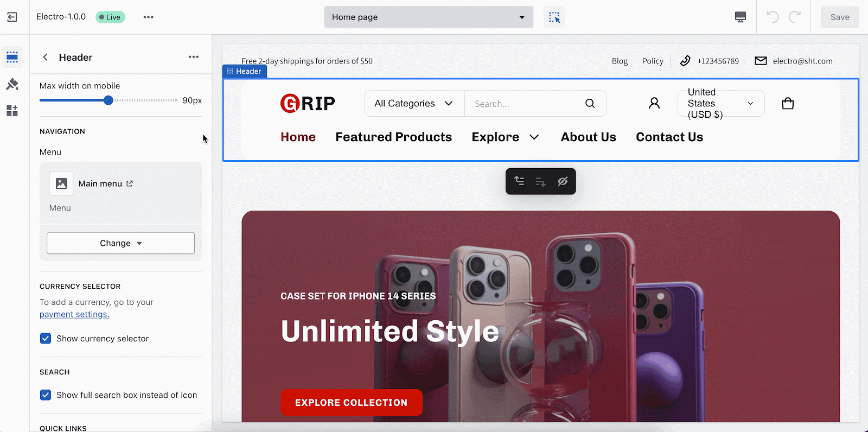Open the Change menu dropdown button

[x=120, y=243]
